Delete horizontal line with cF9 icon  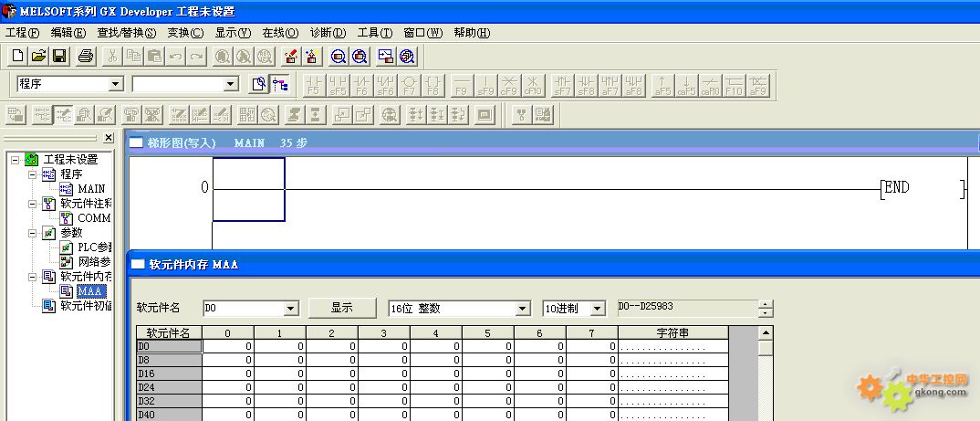[x=509, y=85]
